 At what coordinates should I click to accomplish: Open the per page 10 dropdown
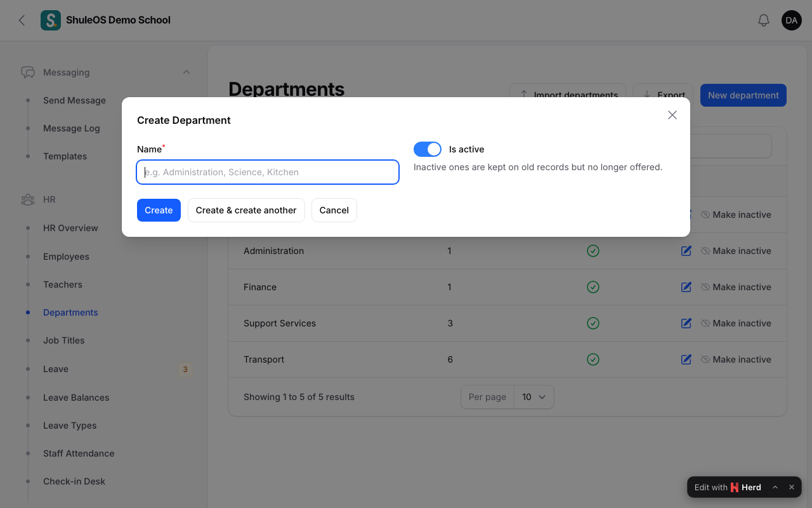coord(534,397)
